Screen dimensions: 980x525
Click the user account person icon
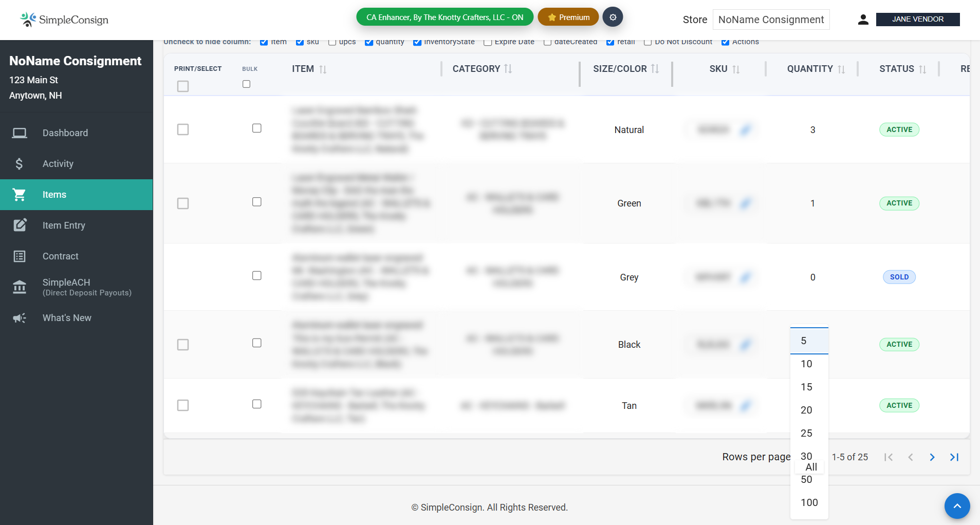863,20
